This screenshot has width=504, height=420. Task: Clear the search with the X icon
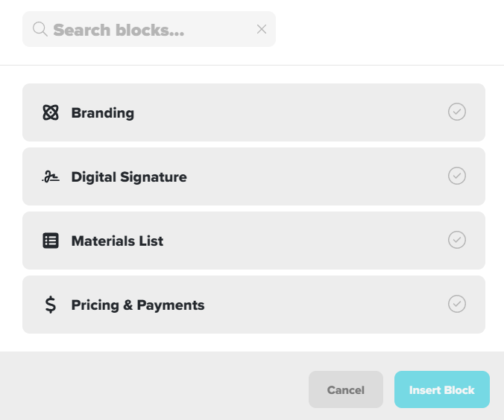click(262, 29)
